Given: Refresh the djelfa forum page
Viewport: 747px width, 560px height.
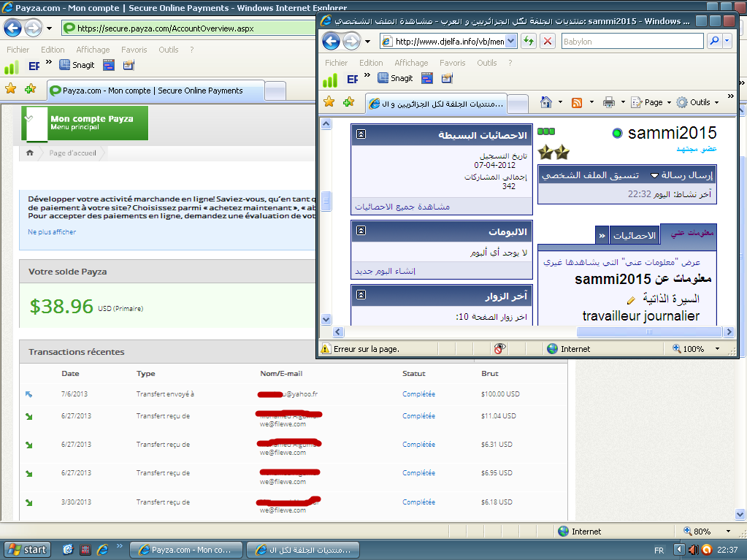Looking at the screenshot, I should [x=529, y=41].
